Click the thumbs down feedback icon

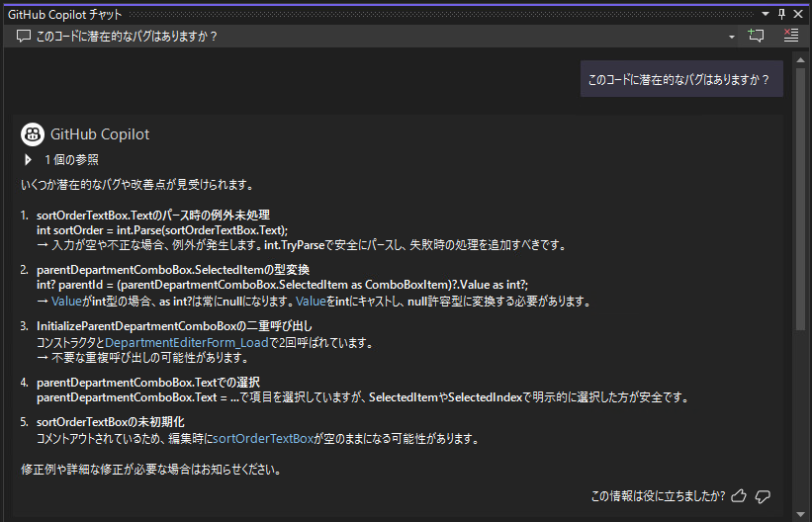pos(763,496)
